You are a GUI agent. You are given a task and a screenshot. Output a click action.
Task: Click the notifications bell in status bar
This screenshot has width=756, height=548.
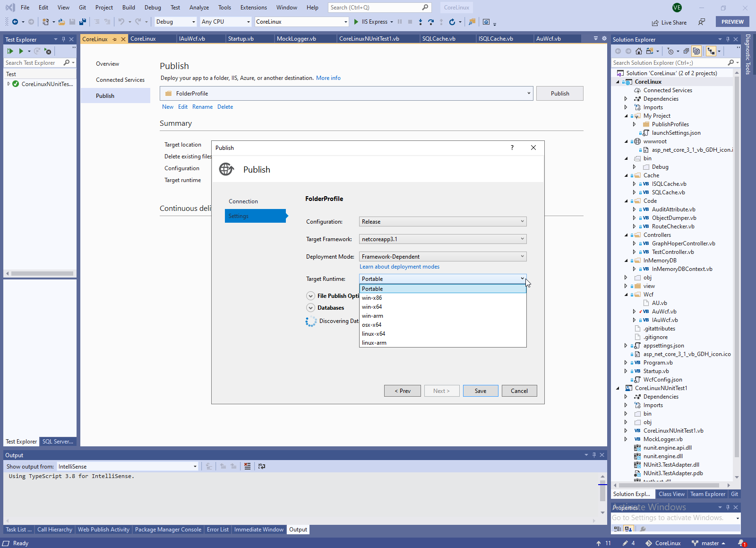741,543
